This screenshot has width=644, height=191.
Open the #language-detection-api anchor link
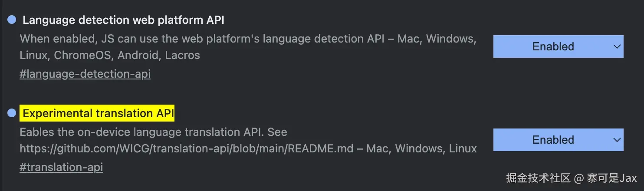pos(85,74)
